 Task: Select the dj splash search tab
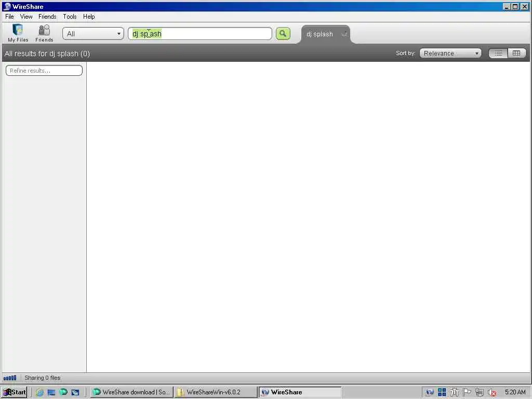click(320, 34)
